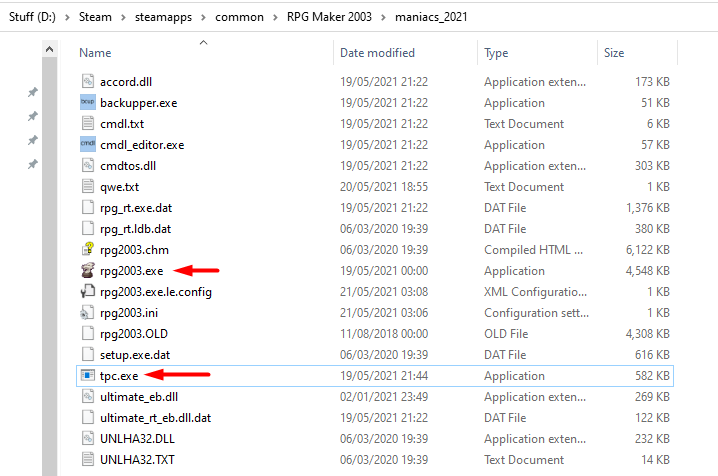The height and width of the screenshot is (476, 718).
Task: Click the cmdl.txt document icon
Action: [x=87, y=124]
